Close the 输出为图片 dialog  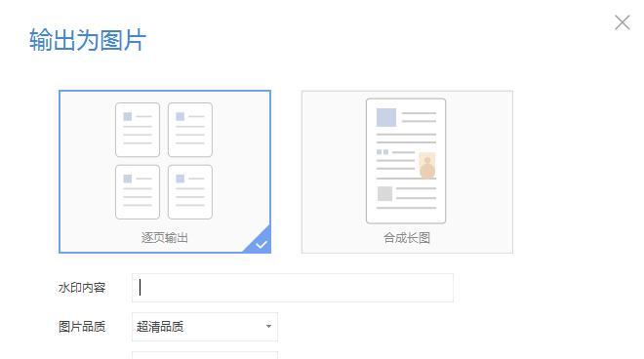coord(623,22)
